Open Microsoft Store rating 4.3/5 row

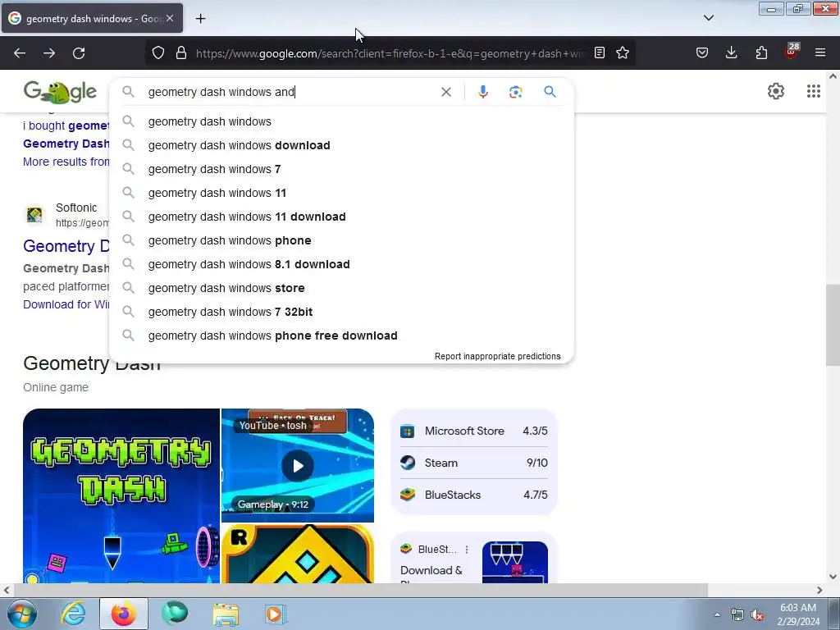(474, 431)
